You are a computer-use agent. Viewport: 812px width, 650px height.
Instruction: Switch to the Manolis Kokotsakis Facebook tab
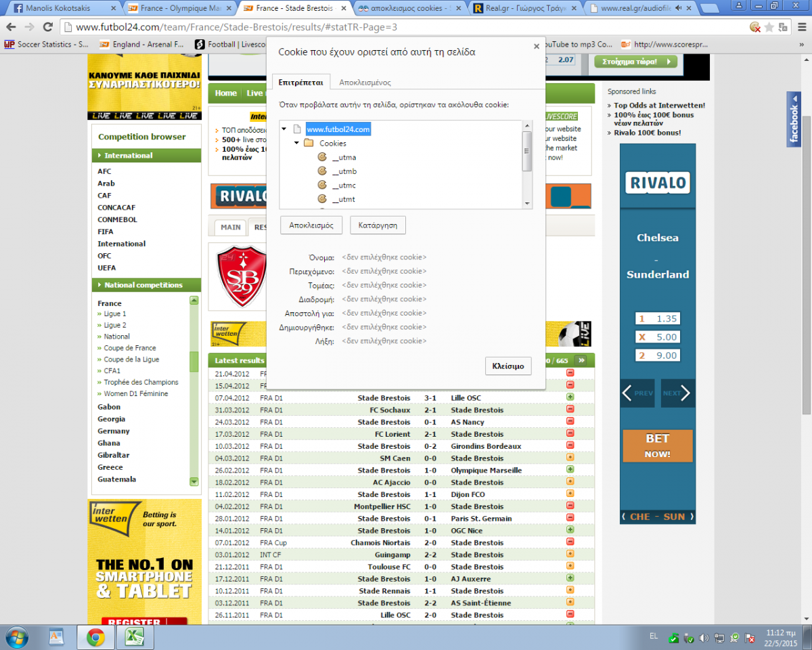click(64, 9)
